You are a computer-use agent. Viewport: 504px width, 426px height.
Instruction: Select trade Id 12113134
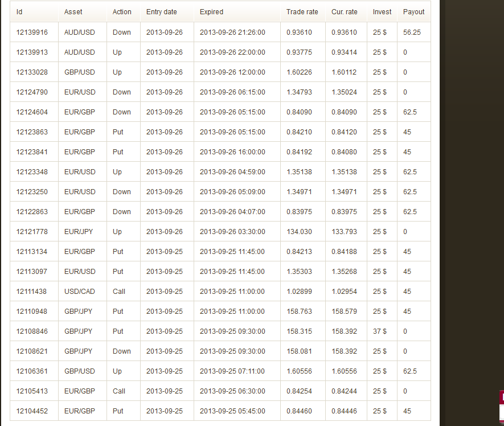pyautogui.click(x=32, y=251)
